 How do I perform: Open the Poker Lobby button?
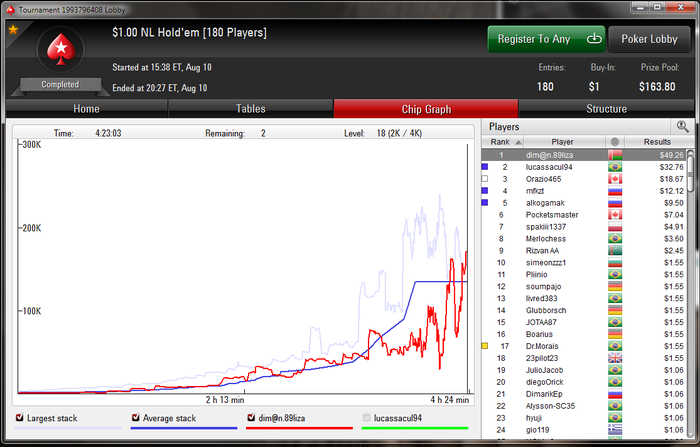coord(649,39)
